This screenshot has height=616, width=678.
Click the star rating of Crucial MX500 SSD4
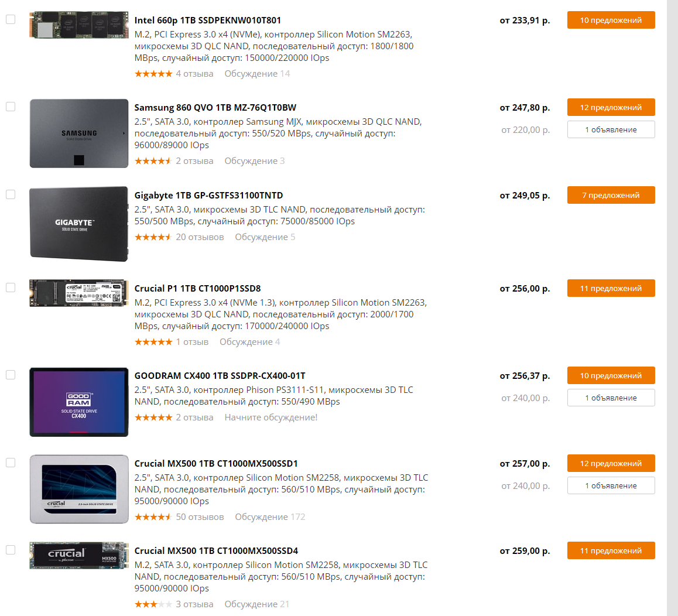click(x=153, y=604)
